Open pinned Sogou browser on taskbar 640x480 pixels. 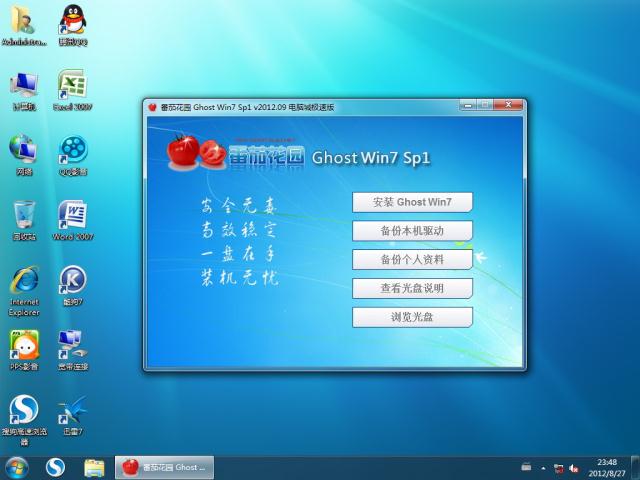pos(55,468)
